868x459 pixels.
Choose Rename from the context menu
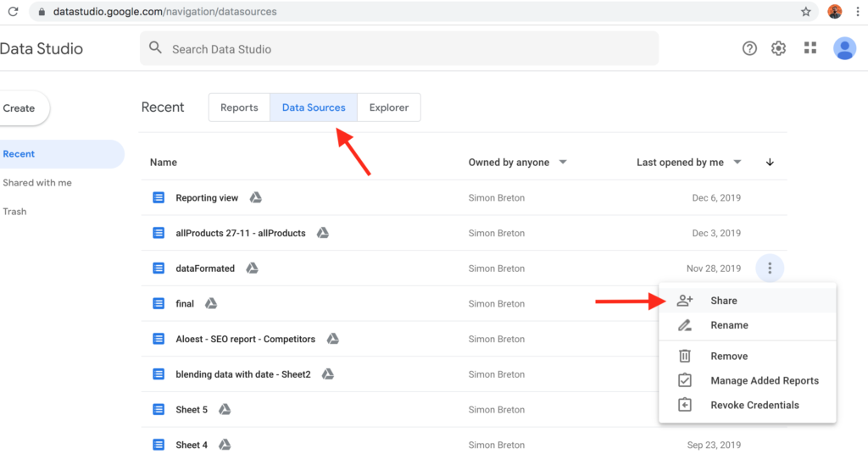(x=729, y=325)
